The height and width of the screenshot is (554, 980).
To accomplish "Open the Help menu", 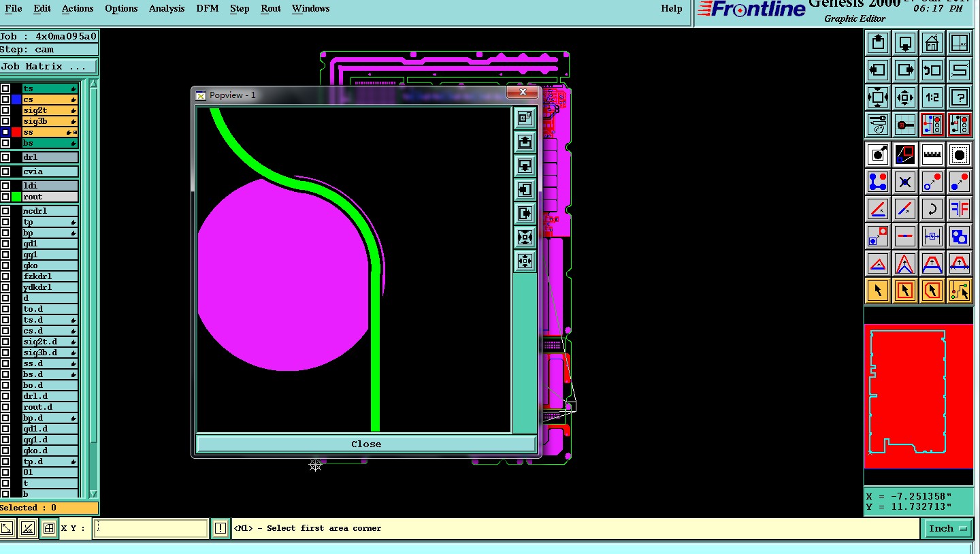I will coord(672,9).
